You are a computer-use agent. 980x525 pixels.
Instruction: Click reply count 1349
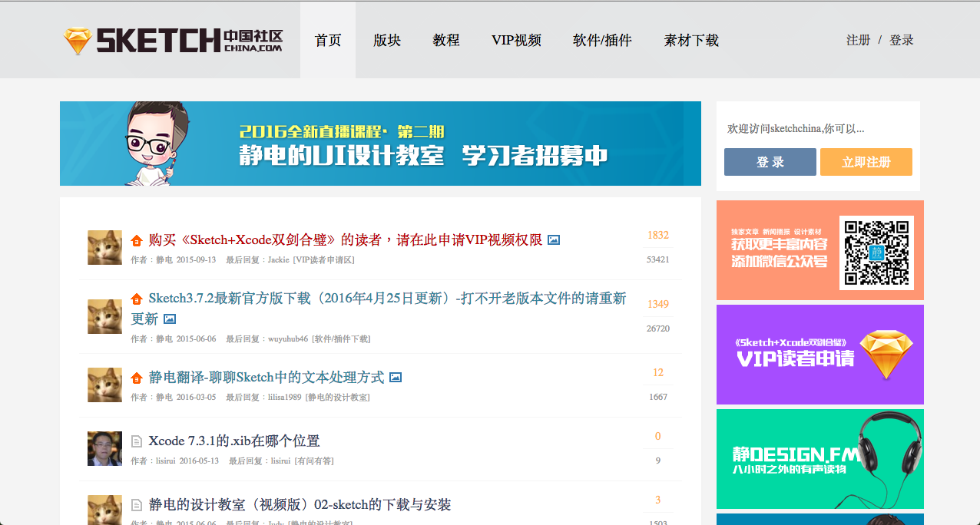[x=658, y=304]
